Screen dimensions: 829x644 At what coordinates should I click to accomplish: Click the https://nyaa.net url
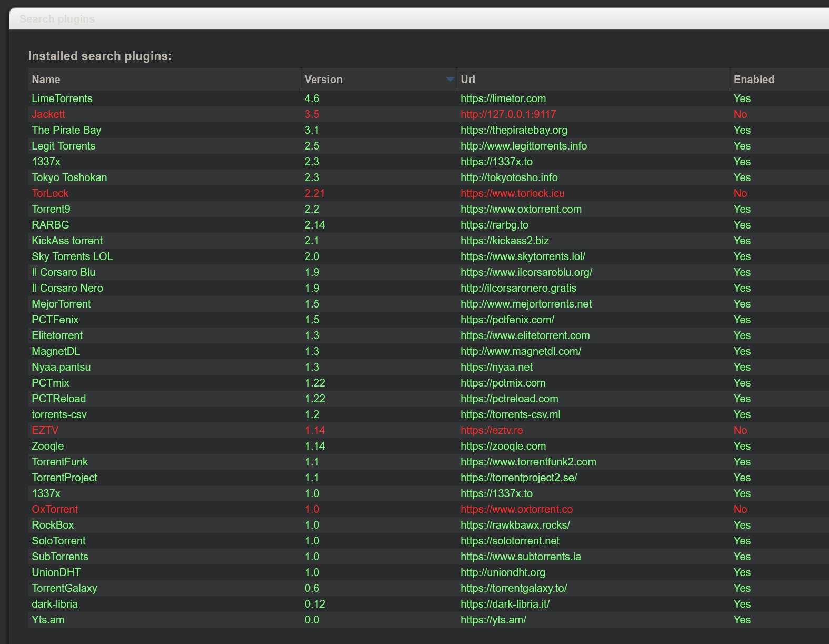tap(496, 367)
